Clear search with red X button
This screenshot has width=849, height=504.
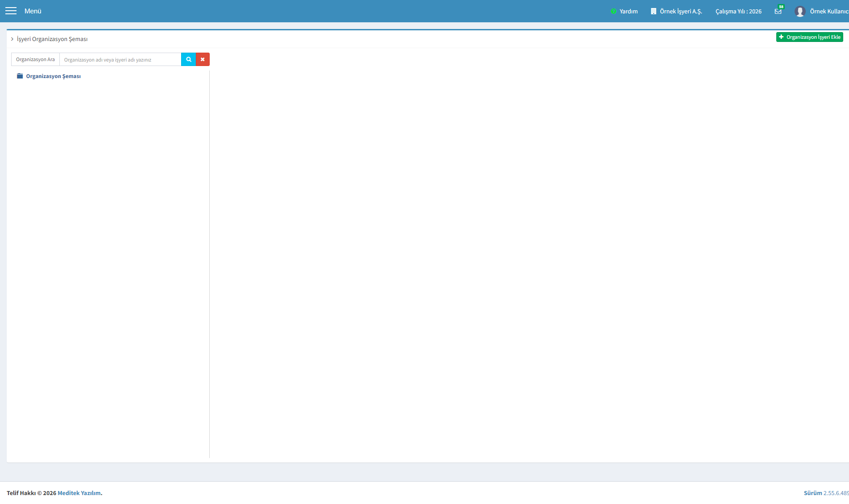(x=203, y=59)
